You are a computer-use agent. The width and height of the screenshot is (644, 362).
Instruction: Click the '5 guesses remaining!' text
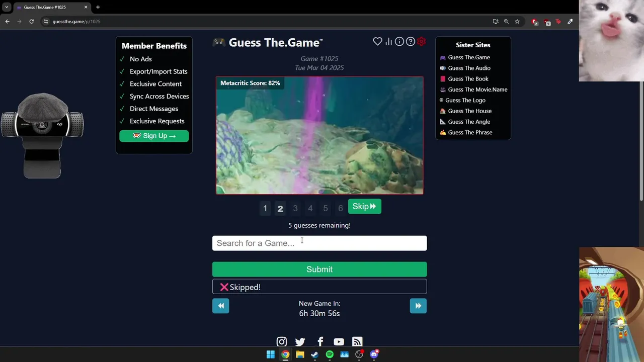319,225
